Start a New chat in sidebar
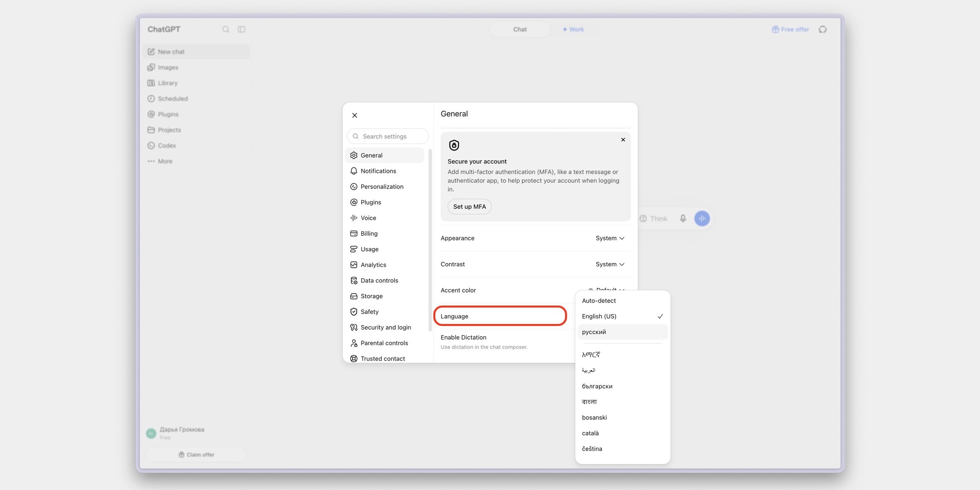The image size is (980, 490). pyautogui.click(x=196, y=52)
